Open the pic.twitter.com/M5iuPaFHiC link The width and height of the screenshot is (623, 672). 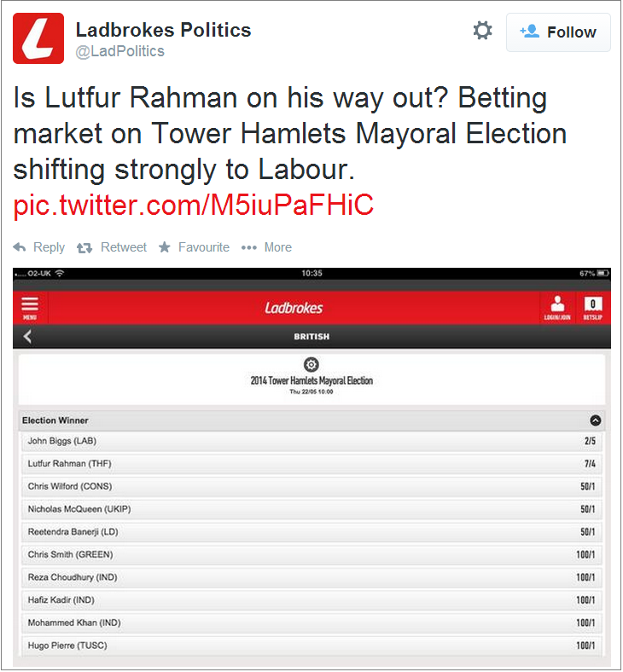pyautogui.click(x=194, y=205)
